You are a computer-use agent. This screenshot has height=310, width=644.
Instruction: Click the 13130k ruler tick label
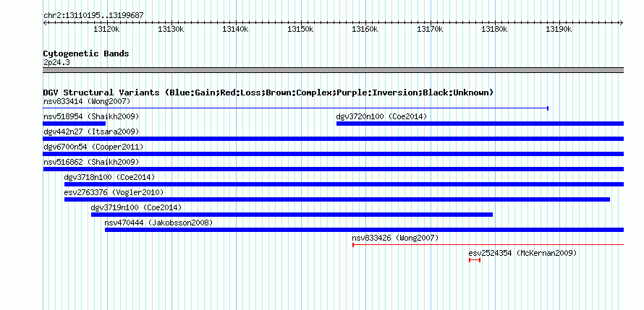[171, 29]
